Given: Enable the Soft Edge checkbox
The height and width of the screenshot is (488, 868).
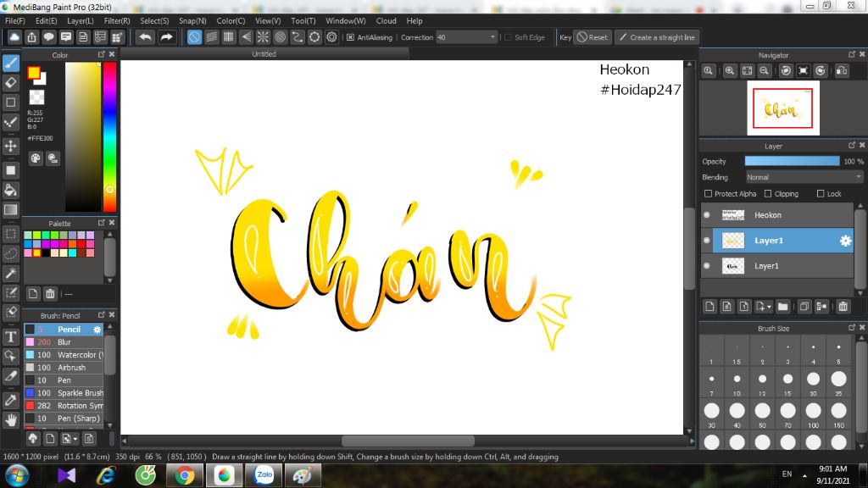Looking at the screenshot, I should (508, 37).
